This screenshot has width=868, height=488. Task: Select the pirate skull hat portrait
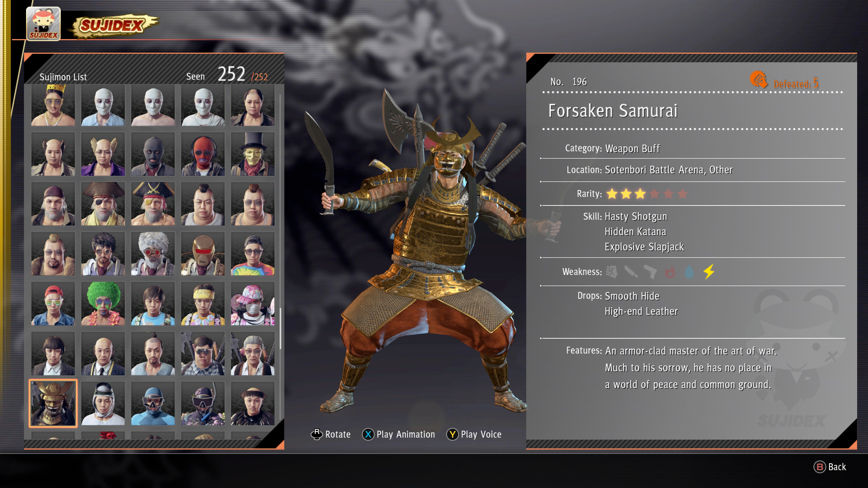153,204
